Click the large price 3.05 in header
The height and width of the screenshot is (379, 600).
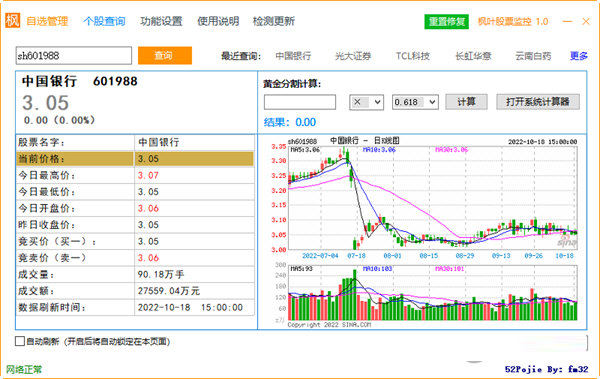46,103
